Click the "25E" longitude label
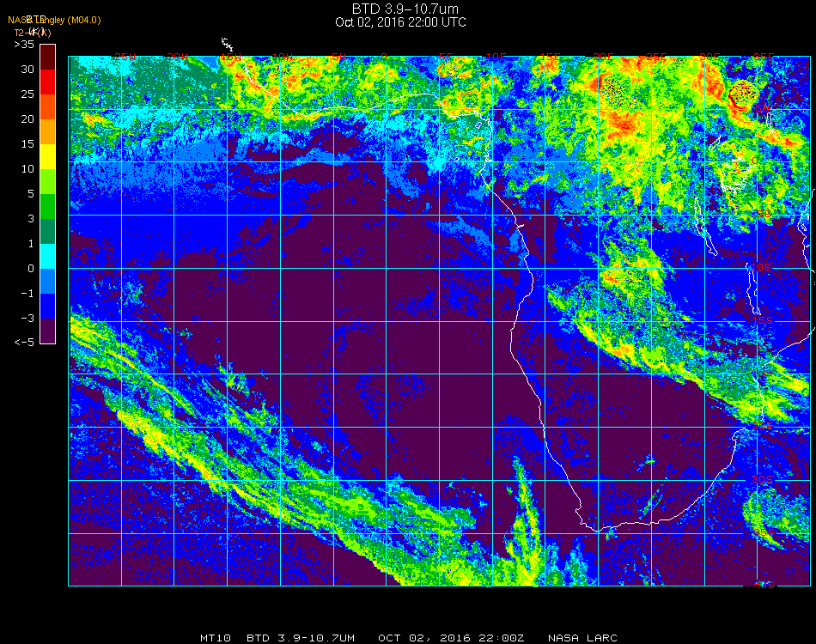 (656, 57)
